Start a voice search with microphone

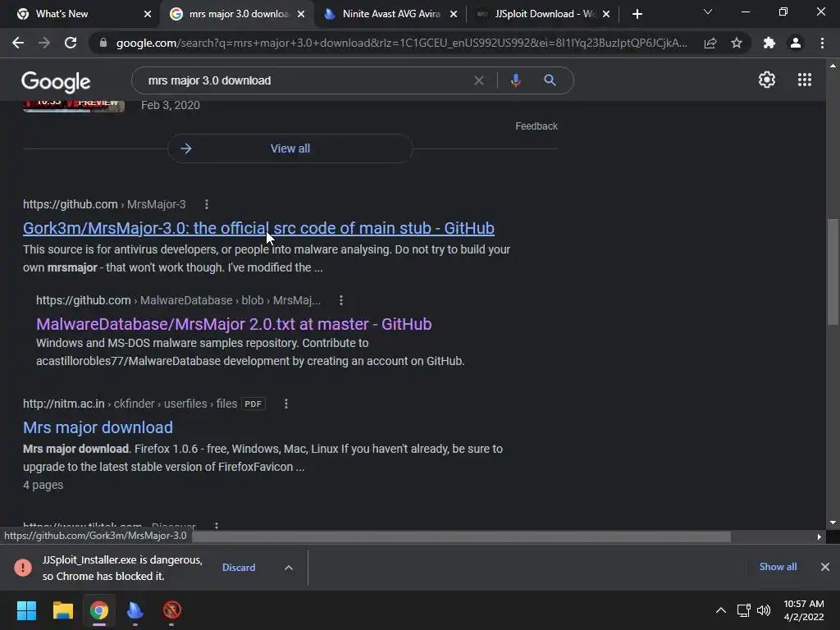coord(515,80)
